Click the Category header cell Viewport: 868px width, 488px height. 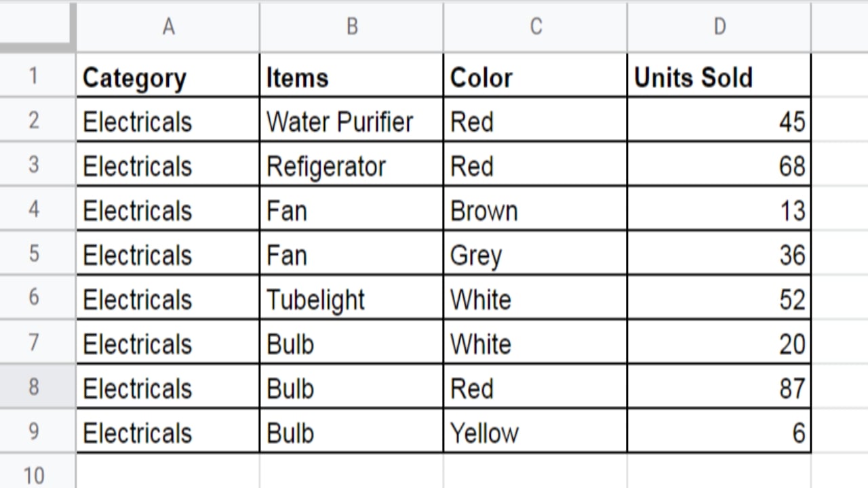coord(168,75)
